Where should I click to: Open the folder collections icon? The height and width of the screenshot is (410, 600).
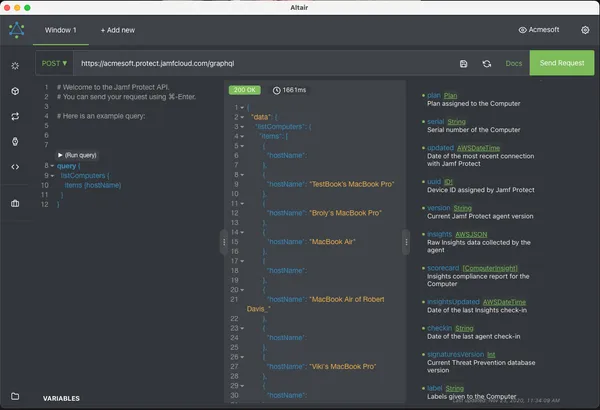pyautogui.click(x=15, y=396)
